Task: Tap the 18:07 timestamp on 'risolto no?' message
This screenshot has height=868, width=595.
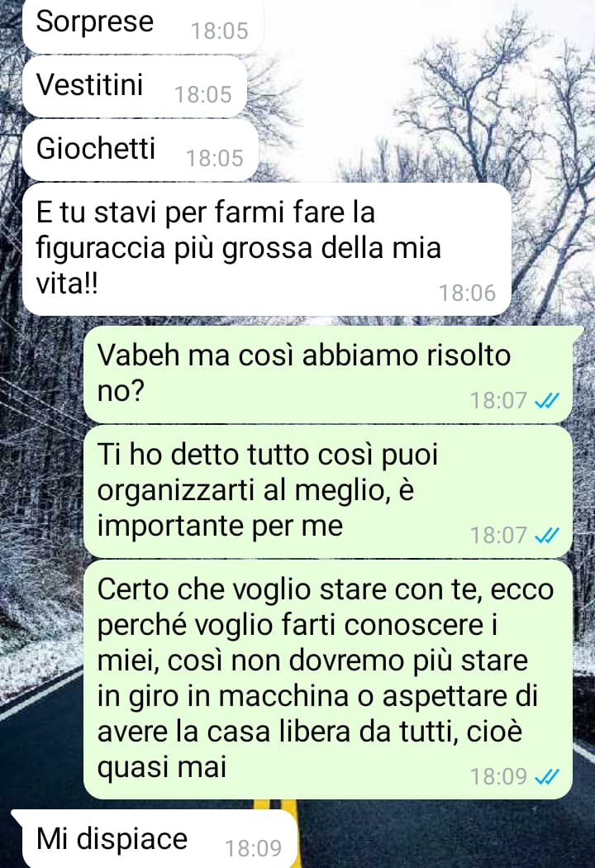Action: pos(498,400)
